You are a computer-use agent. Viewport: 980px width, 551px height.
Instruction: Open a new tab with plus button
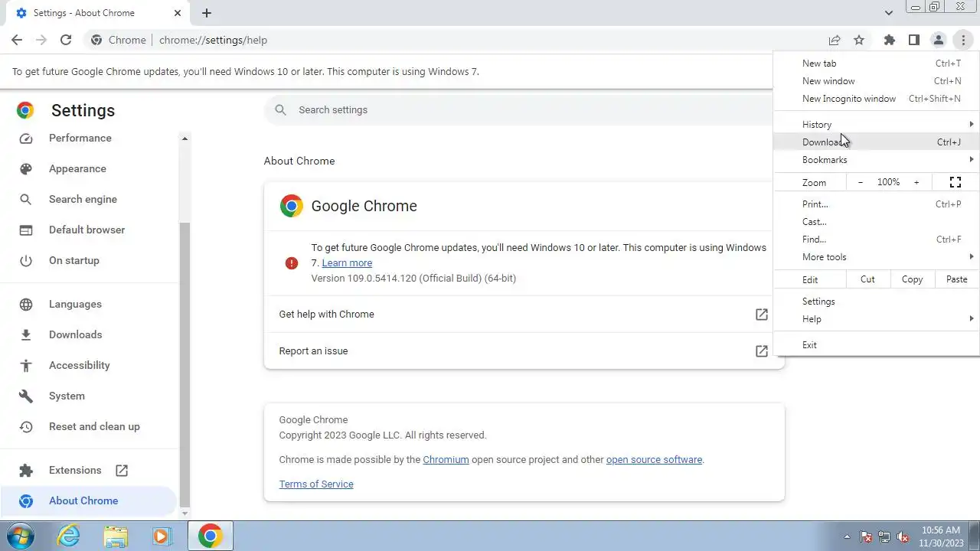[207, 13]
